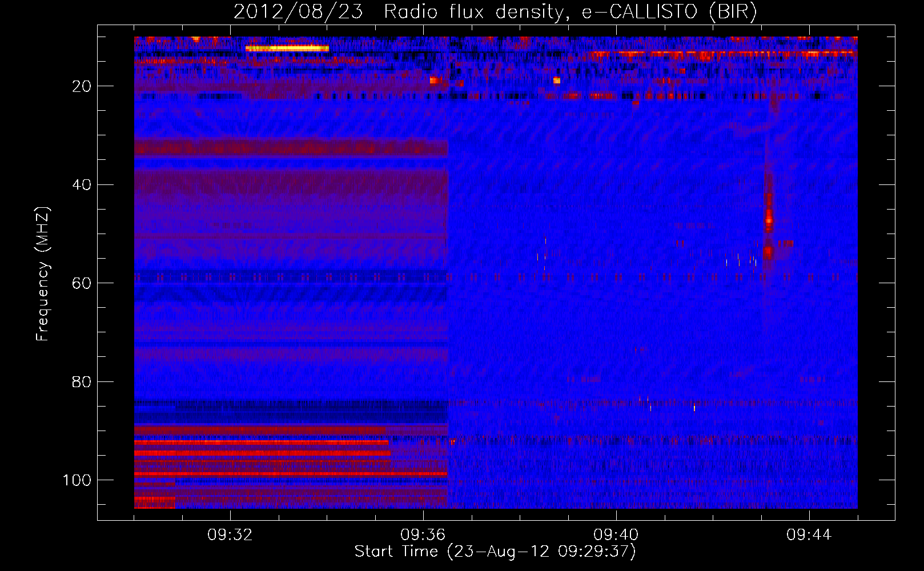The height and width of the screenshot is (571, 924).
Task: Click the "Start Time (23-Aug-12 09:29:37)" label
Action: pos(495,552)
